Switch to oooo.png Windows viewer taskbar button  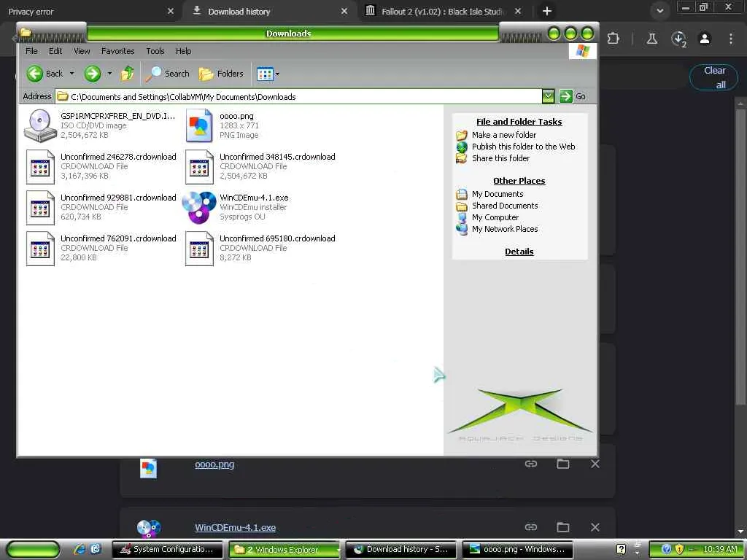tap(517, 550)
